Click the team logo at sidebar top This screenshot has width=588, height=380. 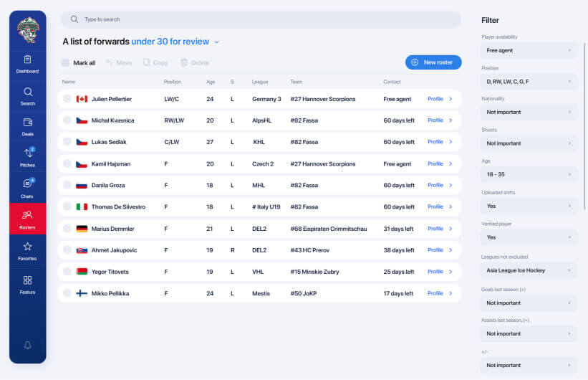tap(28, 30)
